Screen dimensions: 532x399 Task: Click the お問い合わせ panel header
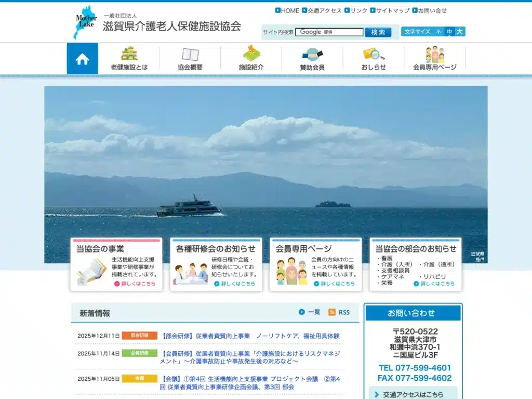click(x=413, y=313)
